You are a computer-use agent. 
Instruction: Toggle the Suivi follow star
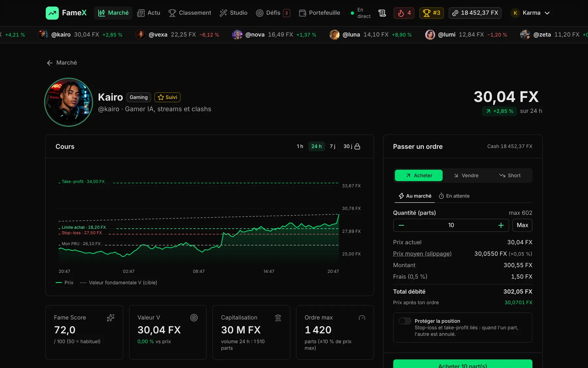click(167, 97)
